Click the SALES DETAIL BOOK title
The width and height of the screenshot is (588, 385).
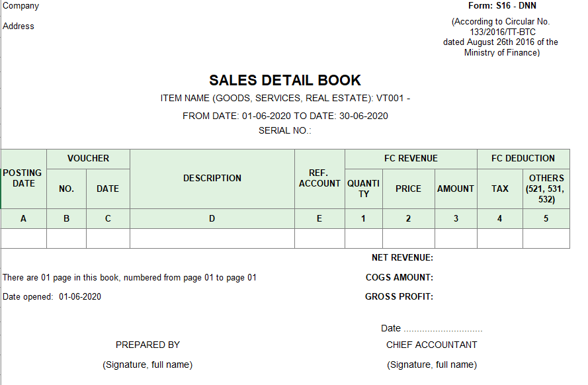point(285,81)
